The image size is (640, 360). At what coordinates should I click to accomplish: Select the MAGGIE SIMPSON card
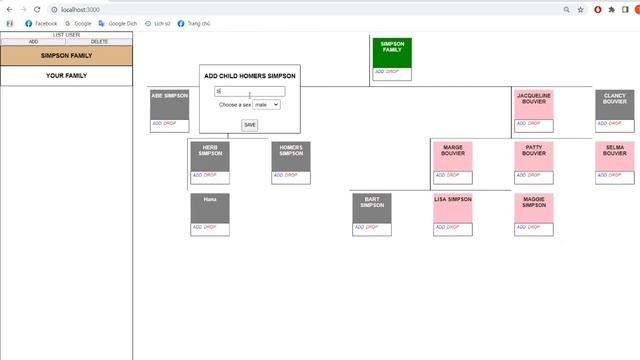[x=534, y=208]
